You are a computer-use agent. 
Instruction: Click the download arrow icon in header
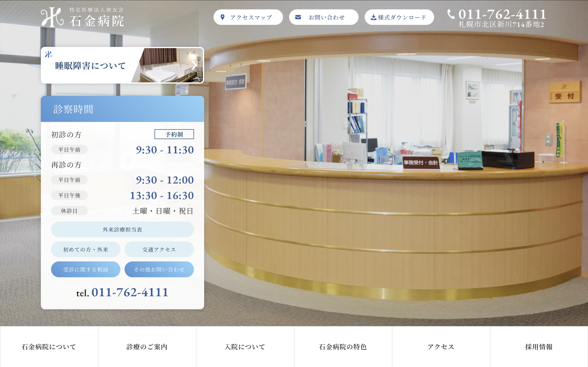[x=373, y=17]
